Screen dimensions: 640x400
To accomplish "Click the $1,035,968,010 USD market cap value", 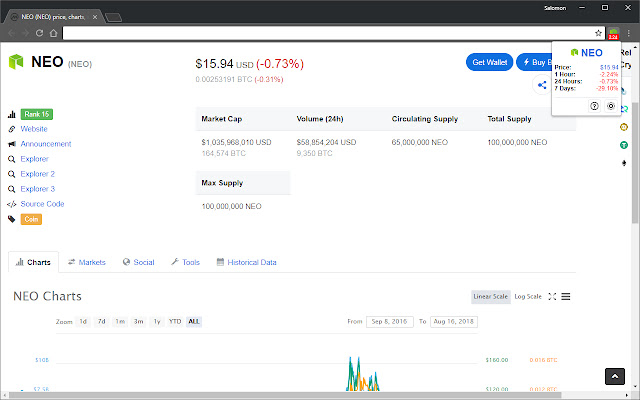I will [236, 142].
